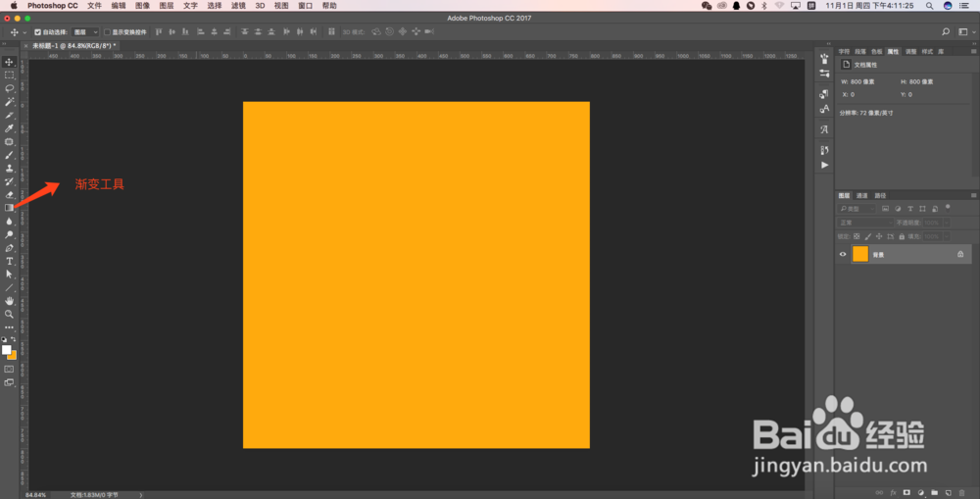This screenshot has width=980, height=499.
Task: Select the Path Selection tool
Action: coord(10,274)
